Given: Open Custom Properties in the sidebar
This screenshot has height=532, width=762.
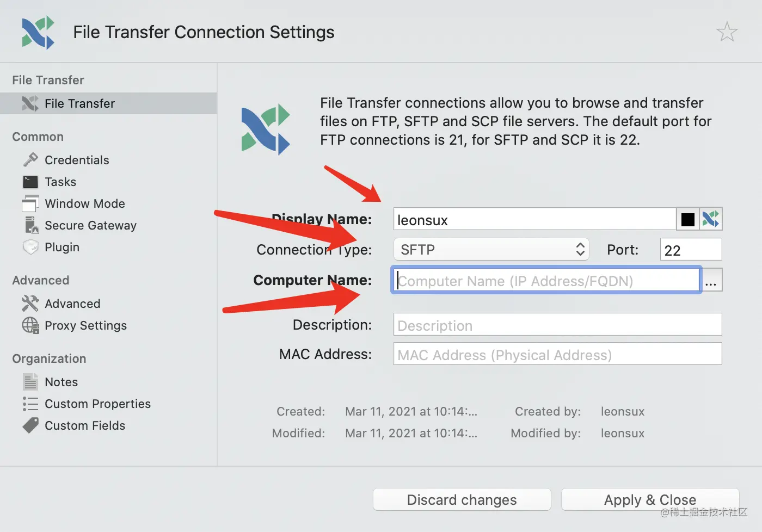Looking at the screenshot, I should pyautogui.click(x=97, y=404).
